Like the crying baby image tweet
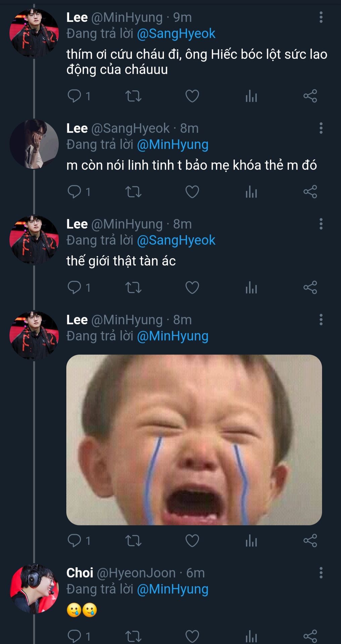 click(192, 541)
